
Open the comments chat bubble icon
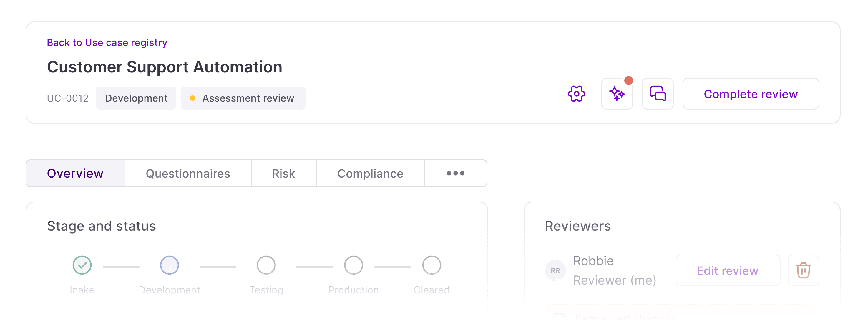658,94
